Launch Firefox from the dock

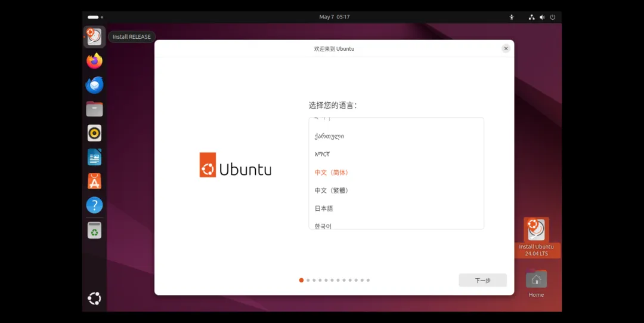point(94,61)
